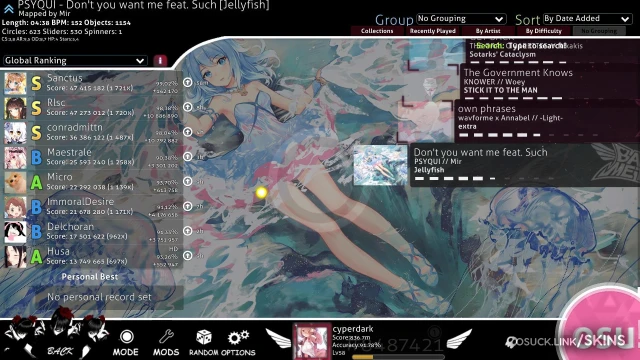Click the Personal Best header

pyautogui.click(x=90, y=277)
